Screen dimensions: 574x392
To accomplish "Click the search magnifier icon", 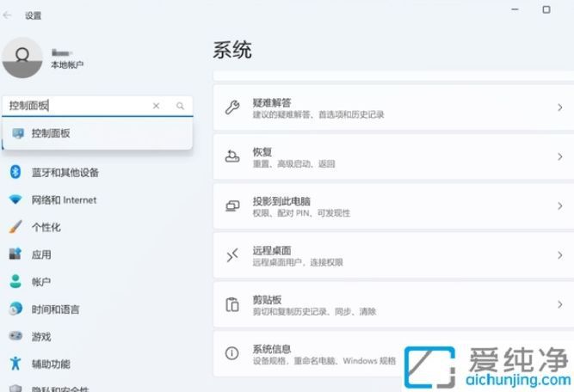I will [x=180, y=106].
